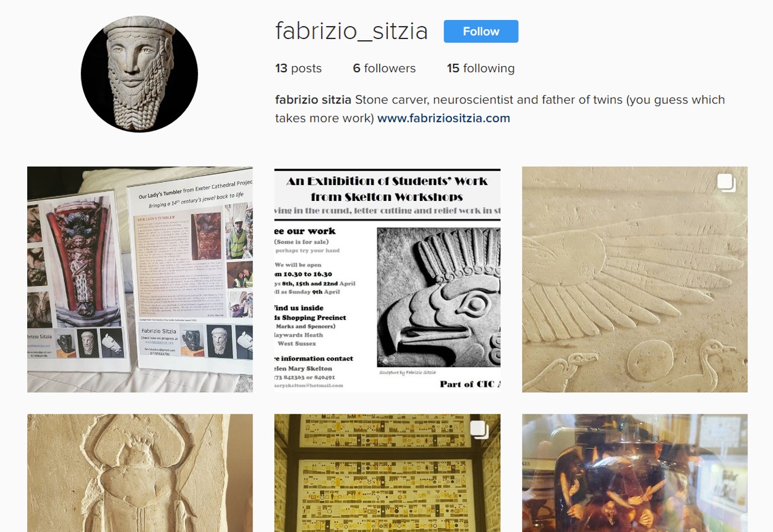
Task: Click the blue Follow button
Action: click(481, 31)
